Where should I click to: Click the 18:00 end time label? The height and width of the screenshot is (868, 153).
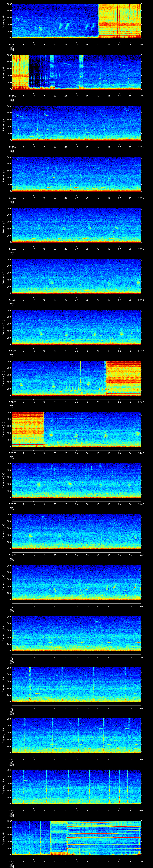(x=141, y=197)
